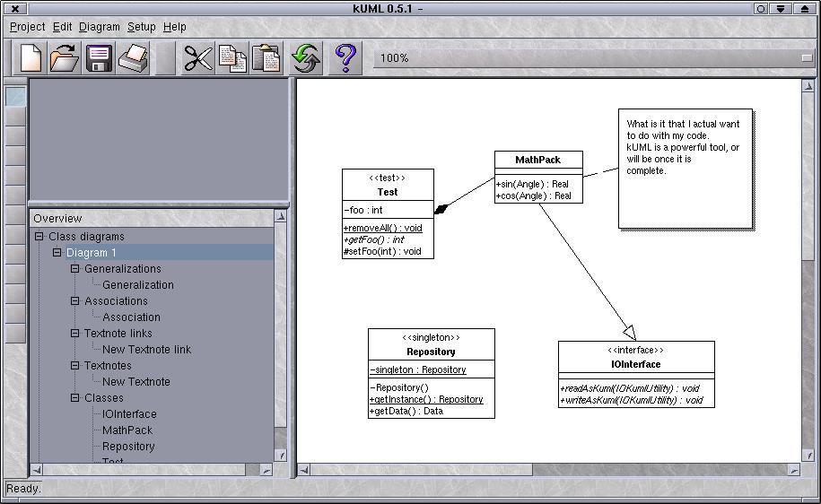The width and height of the screenshot is (821, 504).
Task: Select the New Textnote tree item
Action: pyautogui.click(x=136, y=382)
